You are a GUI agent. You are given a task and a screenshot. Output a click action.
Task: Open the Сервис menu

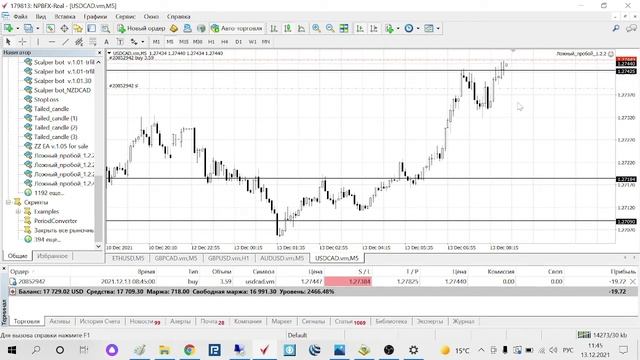click(125, 17)
